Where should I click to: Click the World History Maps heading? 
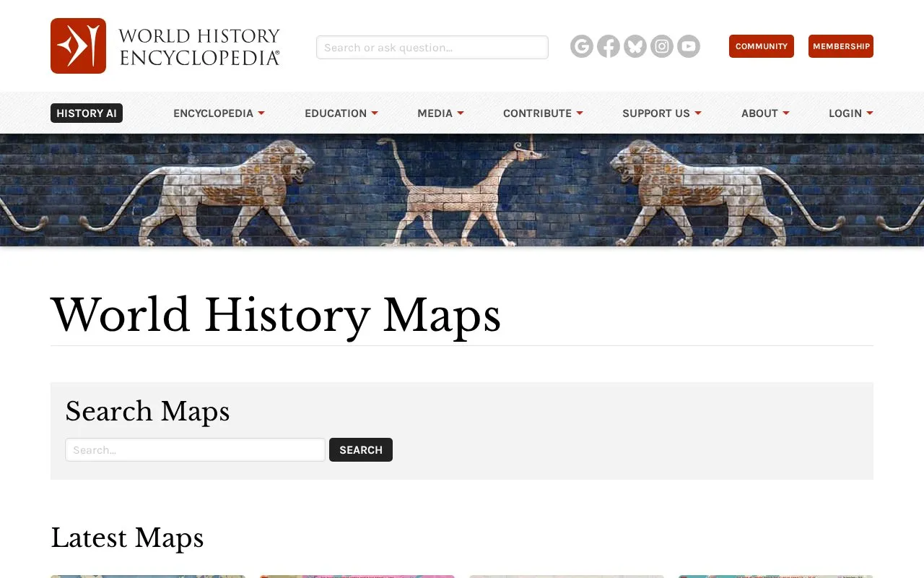click(x=276, y=315)
